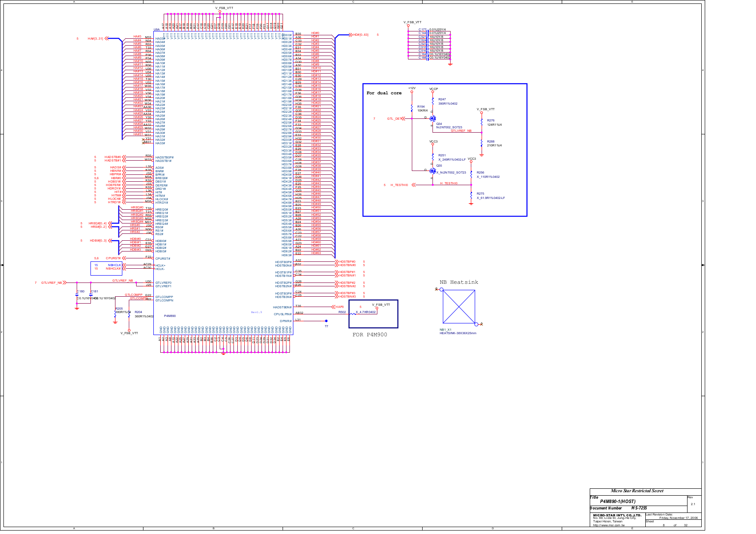Click the MICRO-STAR INT'L CO.,LTD. company name

click(617, 515)
